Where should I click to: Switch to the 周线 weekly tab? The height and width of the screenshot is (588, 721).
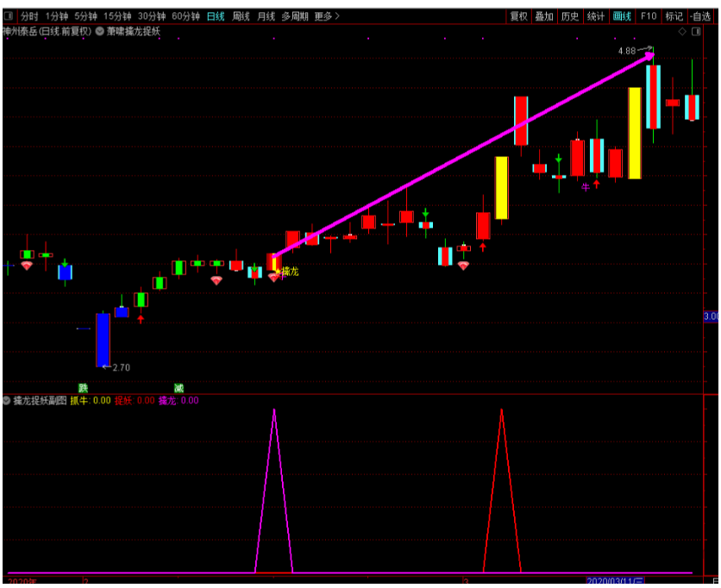(x=241, y=16)
